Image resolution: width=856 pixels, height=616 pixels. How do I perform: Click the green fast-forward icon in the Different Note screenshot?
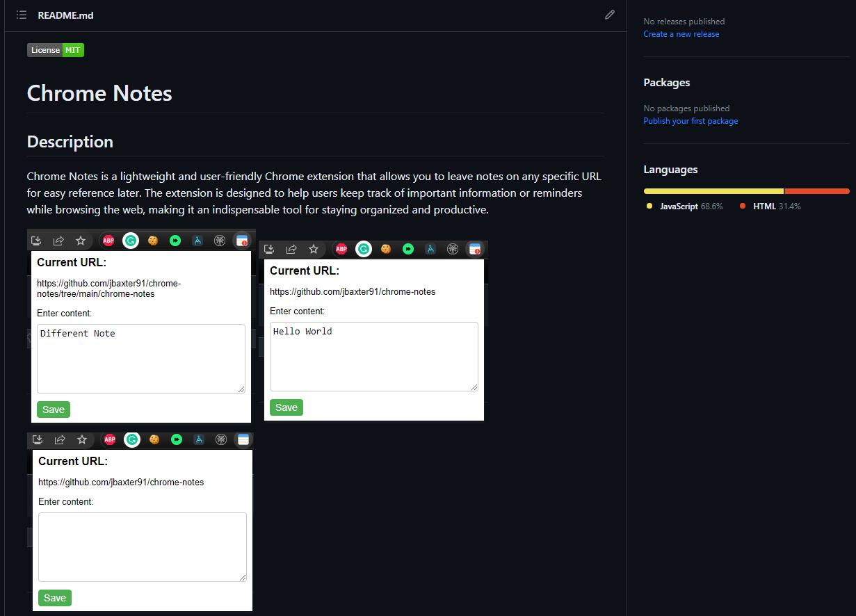click(175, 241)
